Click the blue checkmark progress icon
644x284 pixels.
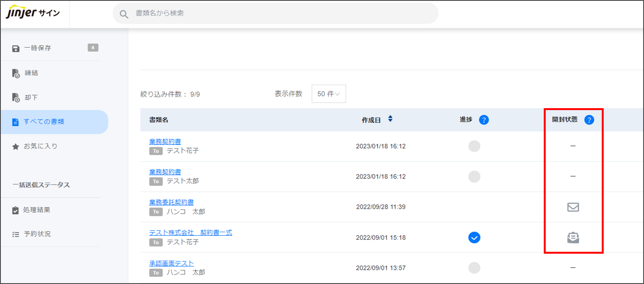[x=474, y=238]
